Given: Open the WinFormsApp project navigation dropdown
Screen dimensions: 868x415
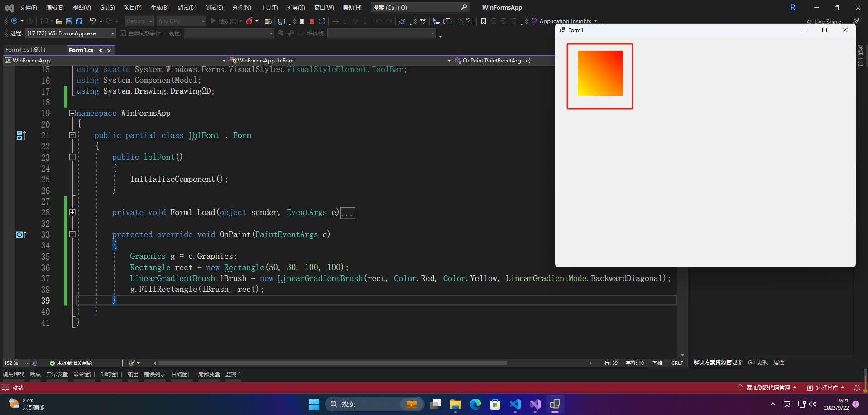Looking at the screenshot, I should point(115,60).
